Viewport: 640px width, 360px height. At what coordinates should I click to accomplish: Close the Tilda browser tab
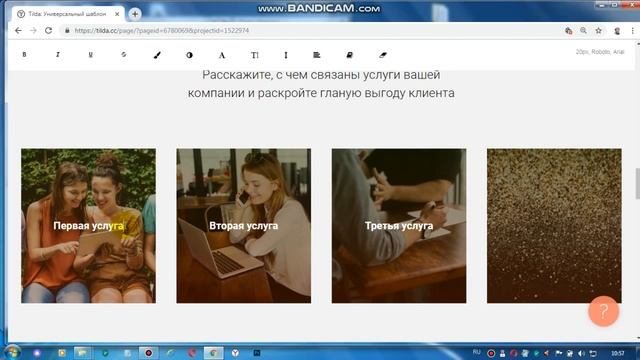pos(117,14)
